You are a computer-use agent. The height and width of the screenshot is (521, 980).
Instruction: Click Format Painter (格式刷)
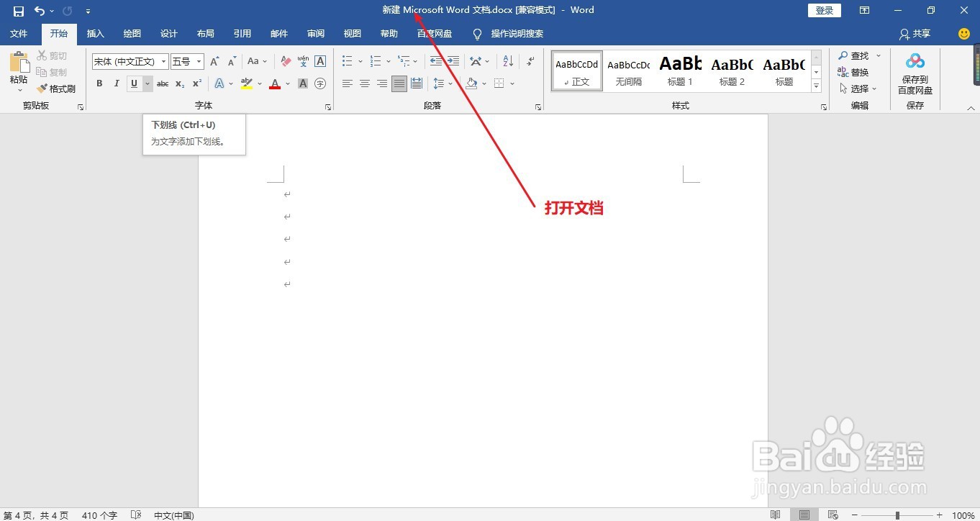point(55,89)
